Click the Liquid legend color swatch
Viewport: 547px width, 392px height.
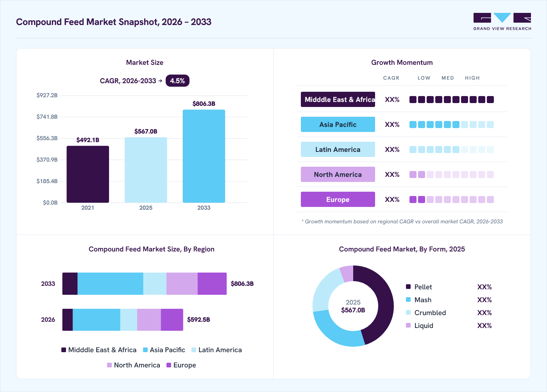(408, 326)
